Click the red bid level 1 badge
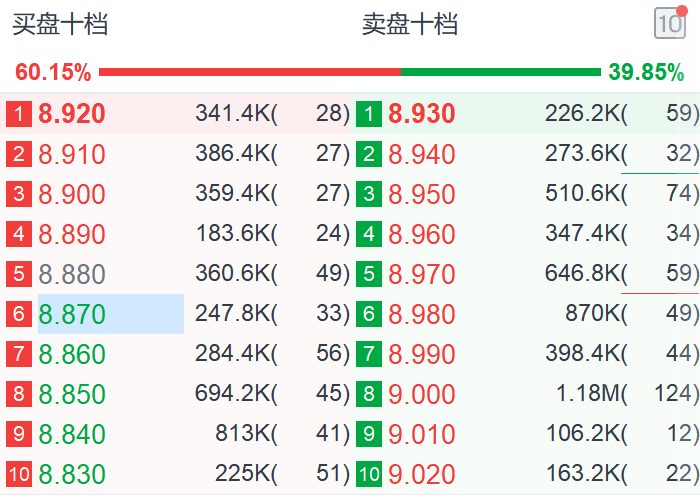 click(19, 114)
